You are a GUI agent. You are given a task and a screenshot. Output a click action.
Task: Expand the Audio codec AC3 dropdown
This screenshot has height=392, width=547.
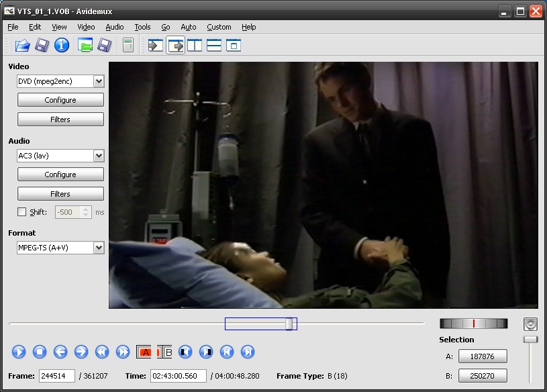tap(99, 156)
